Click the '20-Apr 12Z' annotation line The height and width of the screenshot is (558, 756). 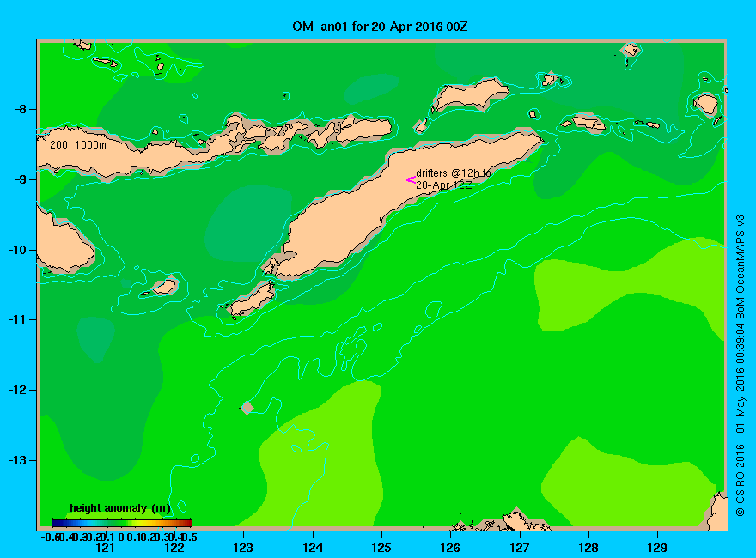pos(443,185)
